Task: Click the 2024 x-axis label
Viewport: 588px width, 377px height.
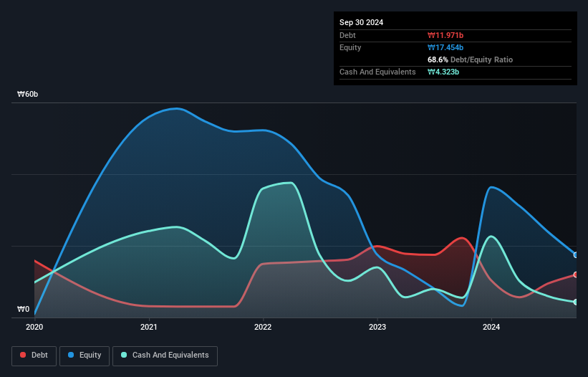Action: point(491,327)
